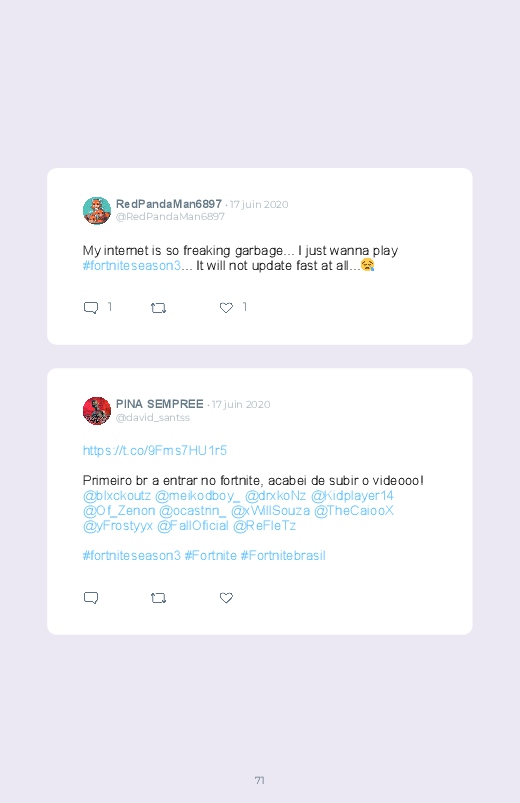Like the PINA SEMPREE tweet
Screen dimensions: 520x803
[226, 598]
